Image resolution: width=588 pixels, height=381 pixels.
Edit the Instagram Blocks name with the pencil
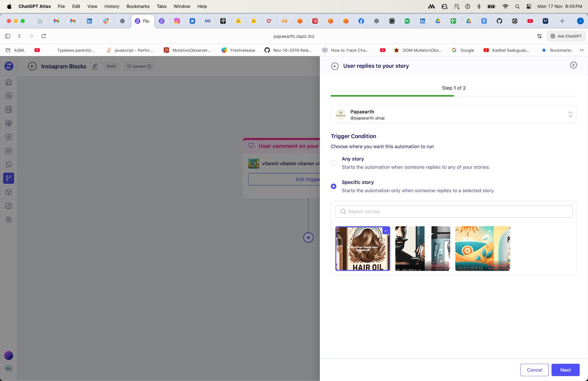click(95, 66)
